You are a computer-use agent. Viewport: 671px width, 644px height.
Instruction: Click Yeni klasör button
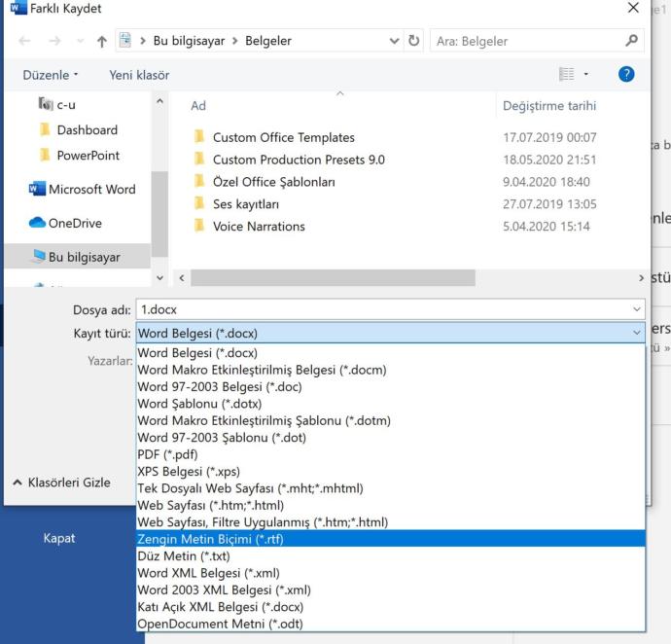click(139, 75)
